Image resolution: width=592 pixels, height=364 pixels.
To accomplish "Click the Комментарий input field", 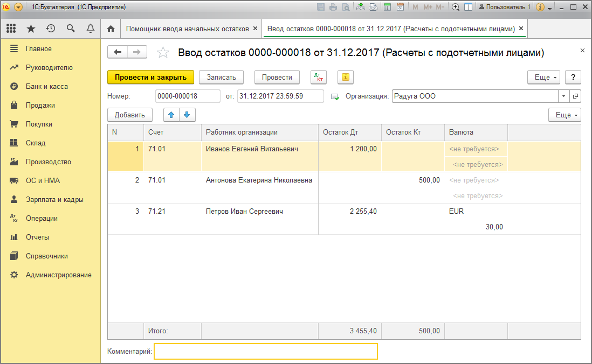I will (266, 351).
